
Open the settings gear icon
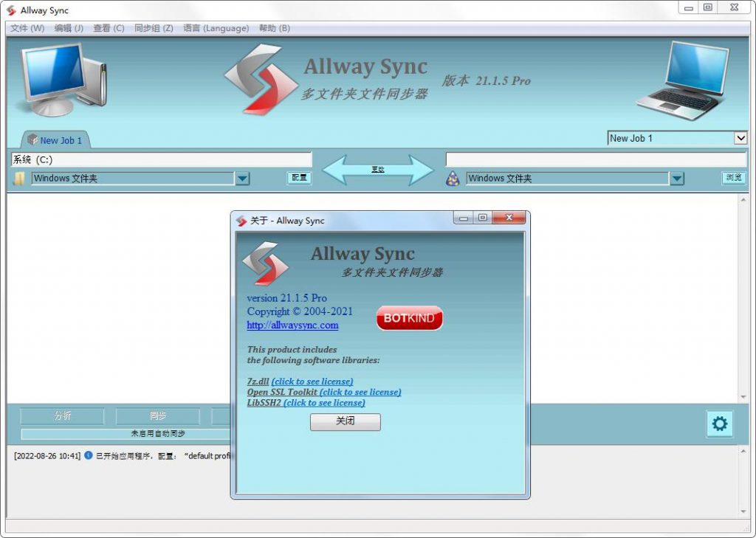tap(719, 424)
